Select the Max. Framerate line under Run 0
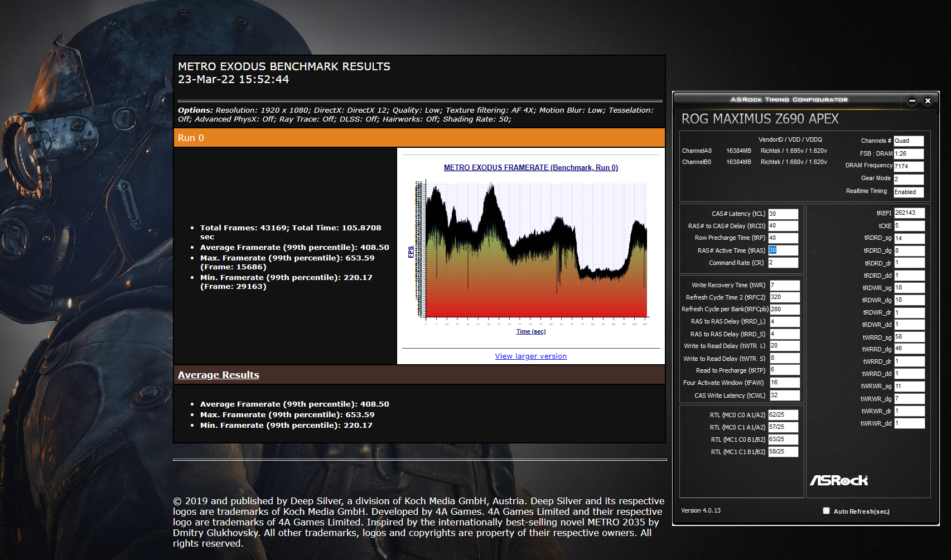This screenshot has width=951, height=560. [287, 262]
